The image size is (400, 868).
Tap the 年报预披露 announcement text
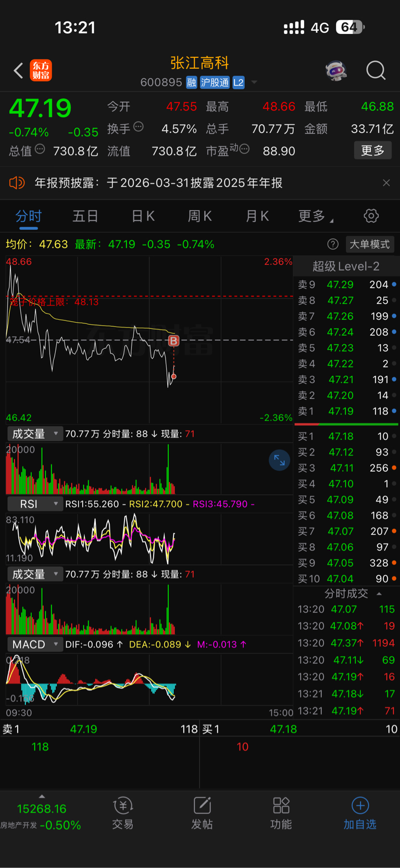pos(158,182)
